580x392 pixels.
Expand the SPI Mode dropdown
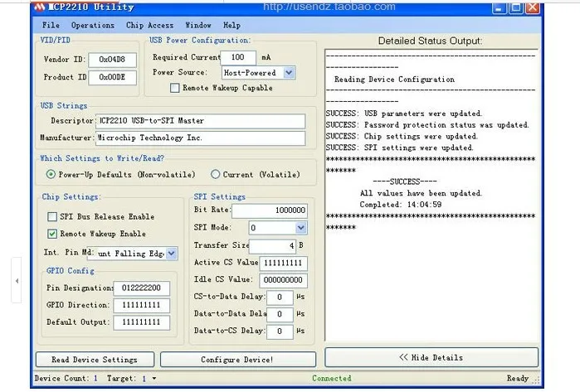301,228
